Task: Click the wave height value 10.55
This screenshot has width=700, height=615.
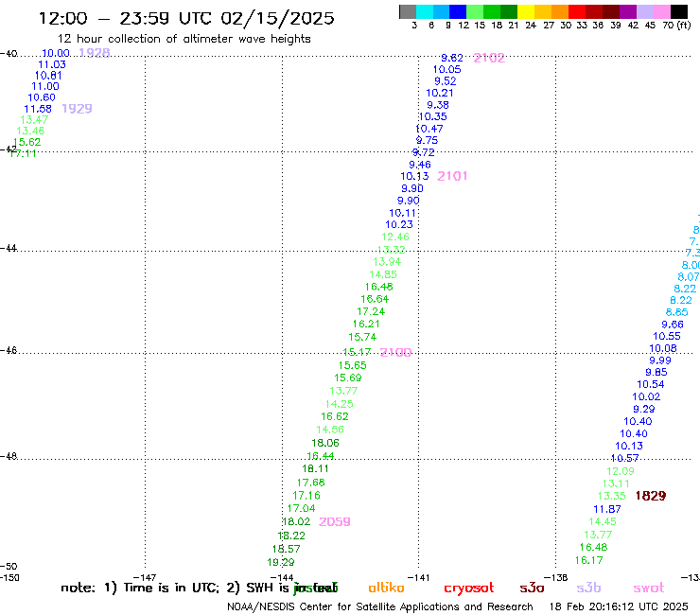Action: point(667,336)
